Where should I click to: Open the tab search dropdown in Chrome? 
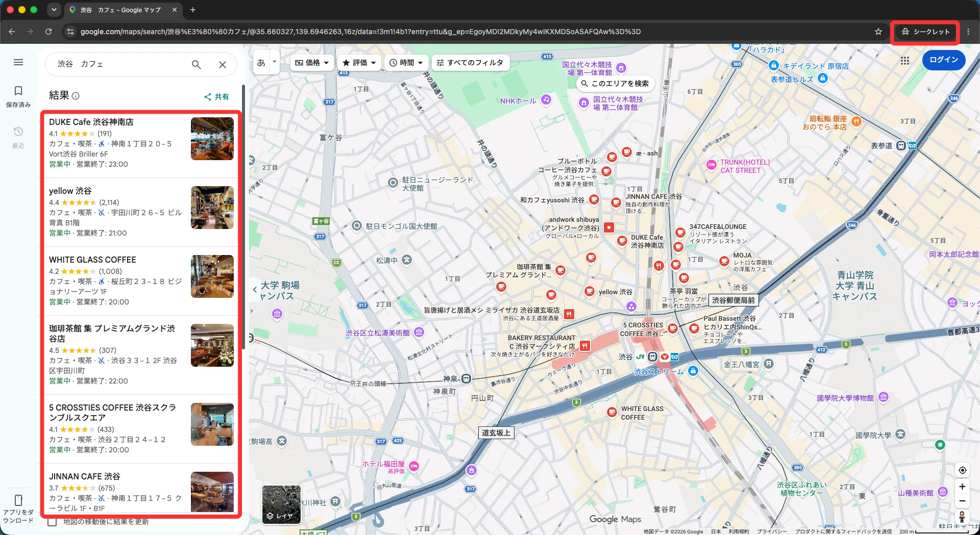[x=54, y=10]
